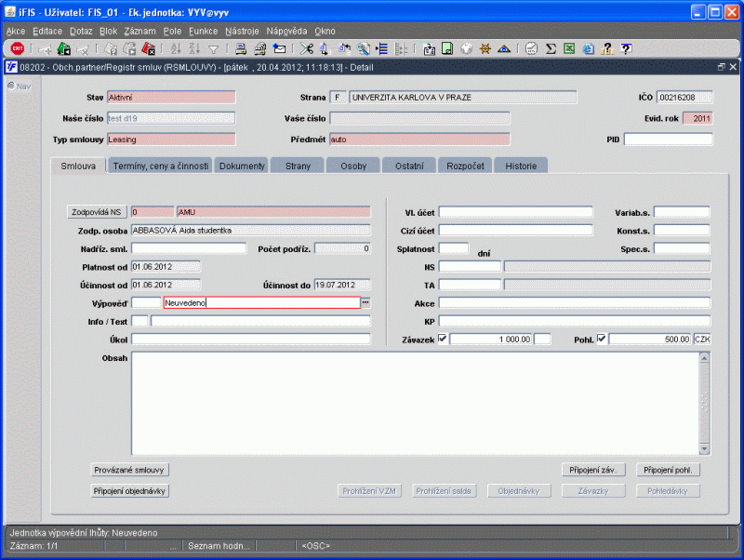Click the magnifier search toolbar icon
Screen dimensions: 744x560
[363, 48]
